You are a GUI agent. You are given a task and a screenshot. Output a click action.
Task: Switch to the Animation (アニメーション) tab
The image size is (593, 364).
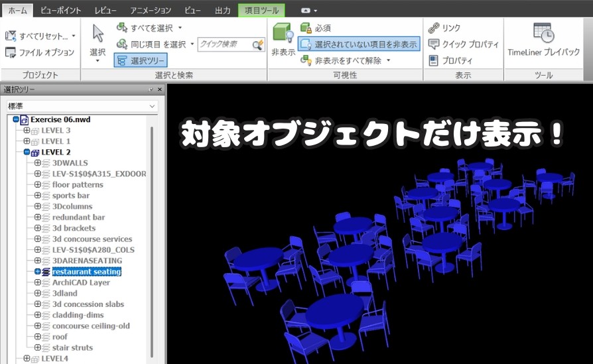pos(151,10)
